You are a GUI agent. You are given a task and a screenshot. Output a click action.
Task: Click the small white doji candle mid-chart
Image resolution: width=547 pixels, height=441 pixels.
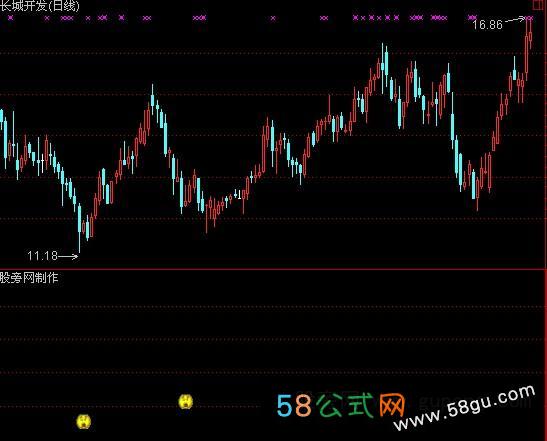tap(239, 195)
